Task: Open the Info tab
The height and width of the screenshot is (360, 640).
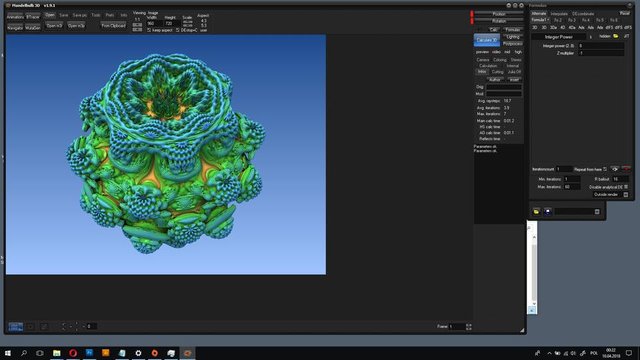Action: point(123,15)
